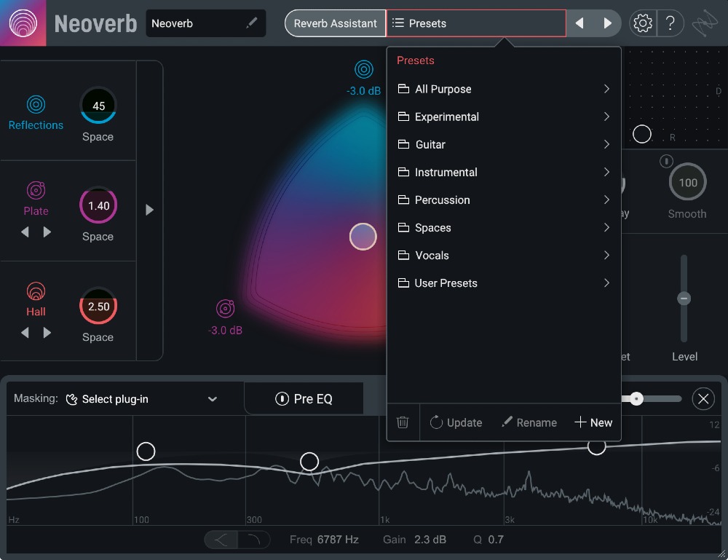Toggle the EQ band slope switch below the analyzer
Screen dimensions: 728x560
point(237,540)
